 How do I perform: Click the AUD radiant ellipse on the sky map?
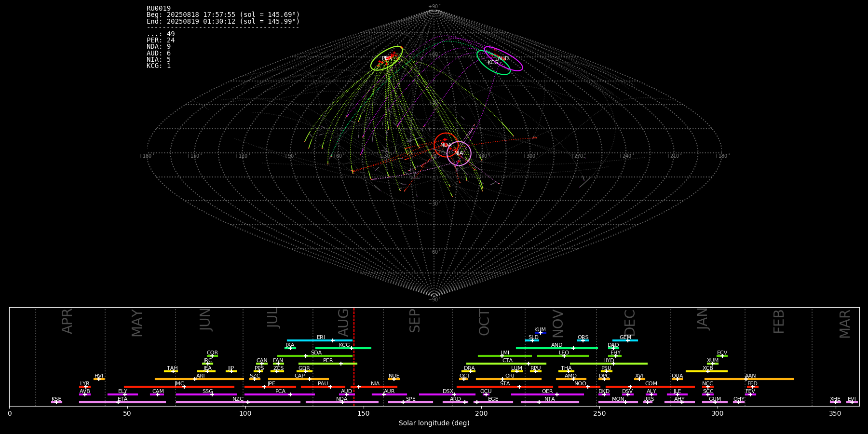[x=503, y=59]
